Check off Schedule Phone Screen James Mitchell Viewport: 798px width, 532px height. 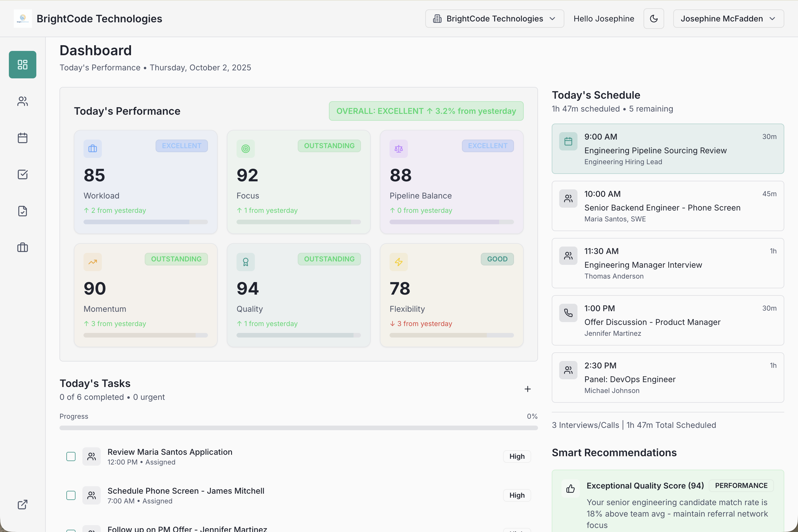pyautogui.click(x=71, y=495)
